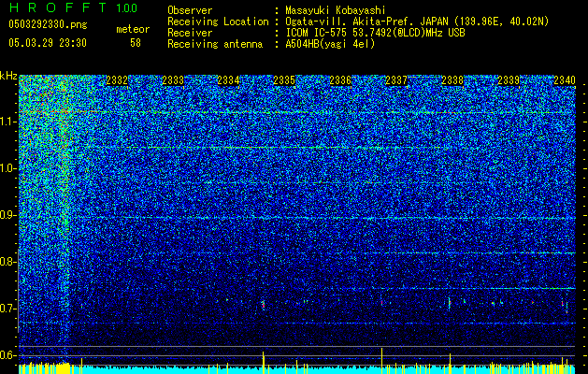
Task: Click the Receiving Location line text
Action: (x=358, y=22)
